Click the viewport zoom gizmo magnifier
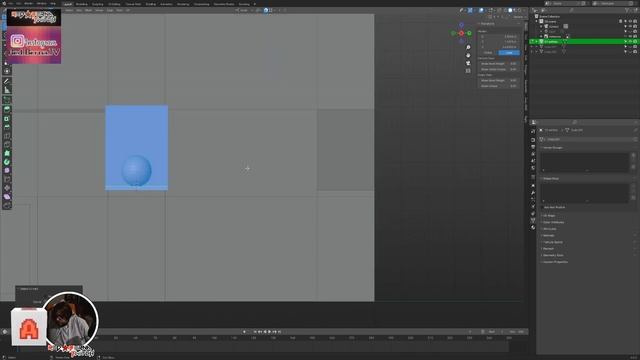The height and width of the screenshot is (360, 640). 468,48
